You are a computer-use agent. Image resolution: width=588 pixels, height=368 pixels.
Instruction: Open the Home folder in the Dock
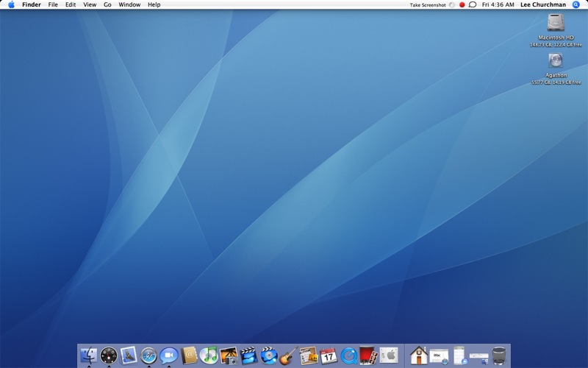419,355
